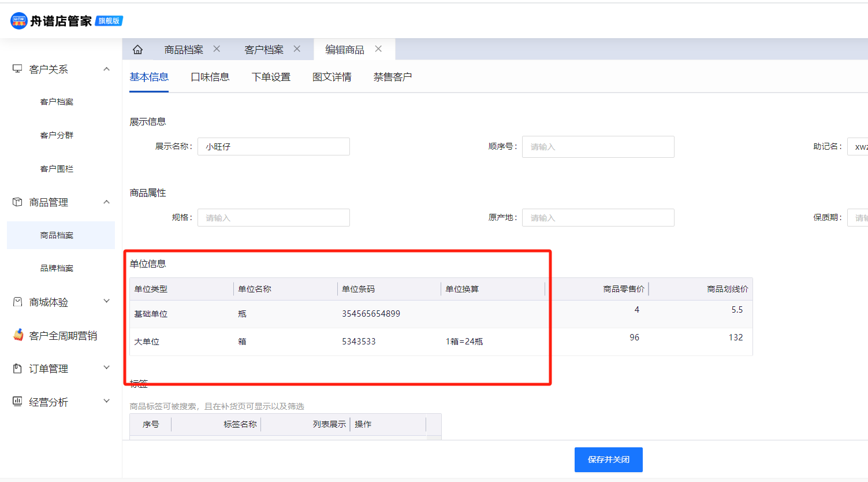
Task: Click the 展示名称 input field
Action: pyautogui.click(x=274, y=147)
